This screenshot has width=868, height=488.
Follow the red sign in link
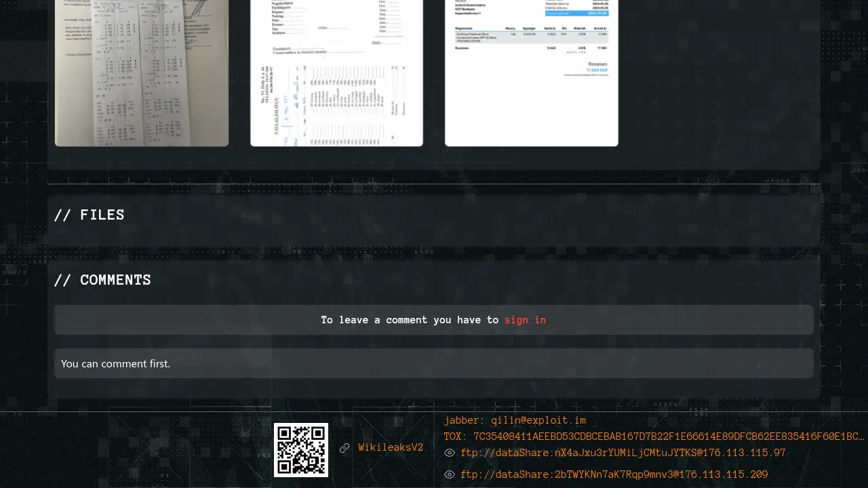pyautogui.click(x=525, y=320)
